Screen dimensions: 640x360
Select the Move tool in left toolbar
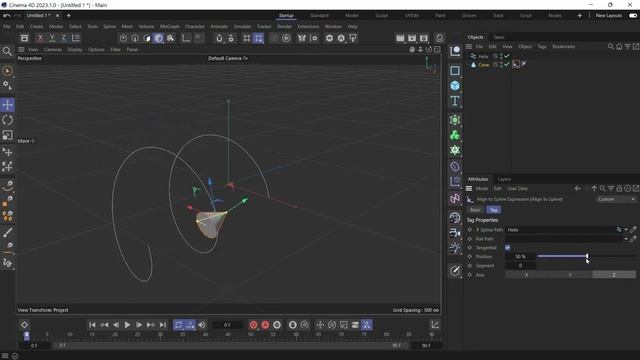(7, 105)
